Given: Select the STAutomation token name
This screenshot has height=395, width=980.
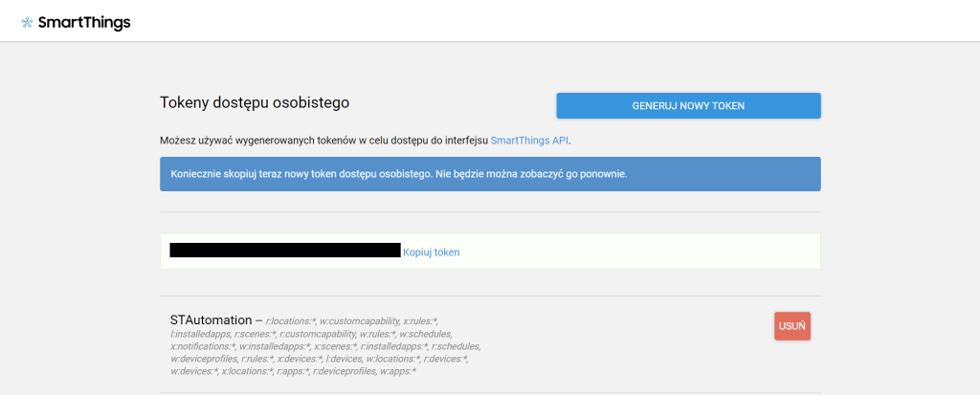Looking at the screenshot, I should [211, 319].
